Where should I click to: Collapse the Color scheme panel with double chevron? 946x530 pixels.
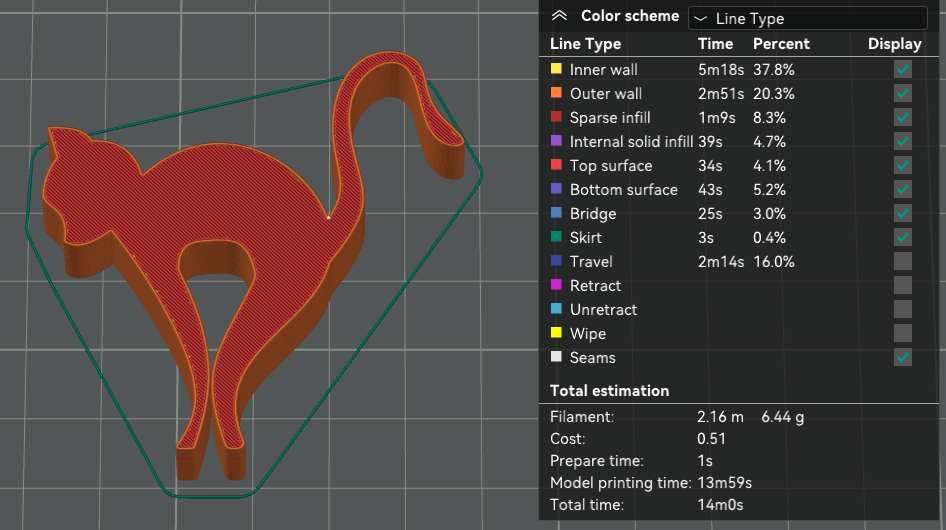(x=559, y=16)
